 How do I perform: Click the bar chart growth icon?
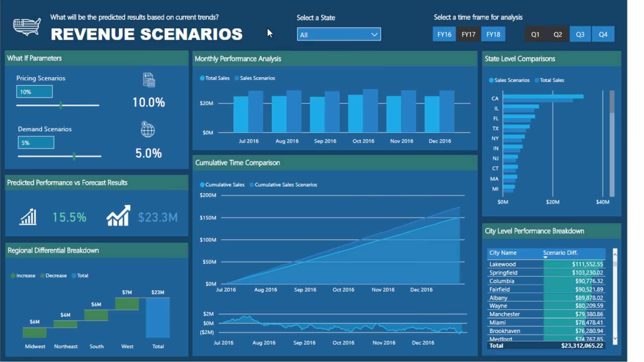(x=28, y=217)
